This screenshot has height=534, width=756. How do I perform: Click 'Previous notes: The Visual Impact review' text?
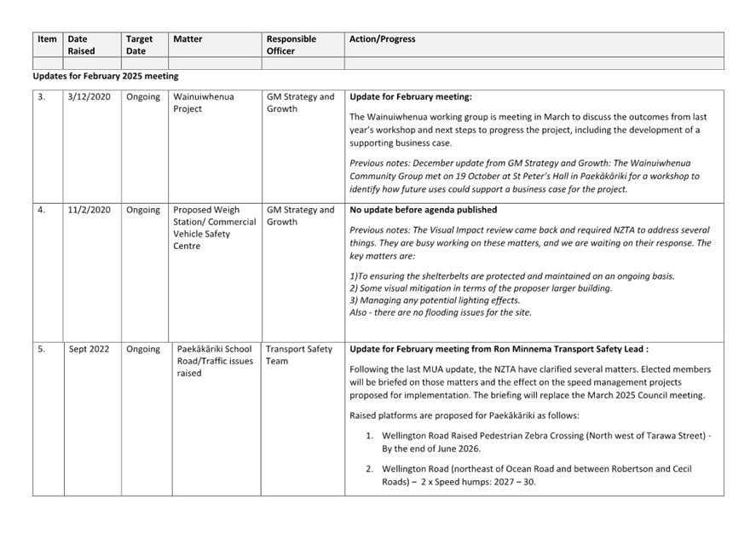click(x=530, y=242)
